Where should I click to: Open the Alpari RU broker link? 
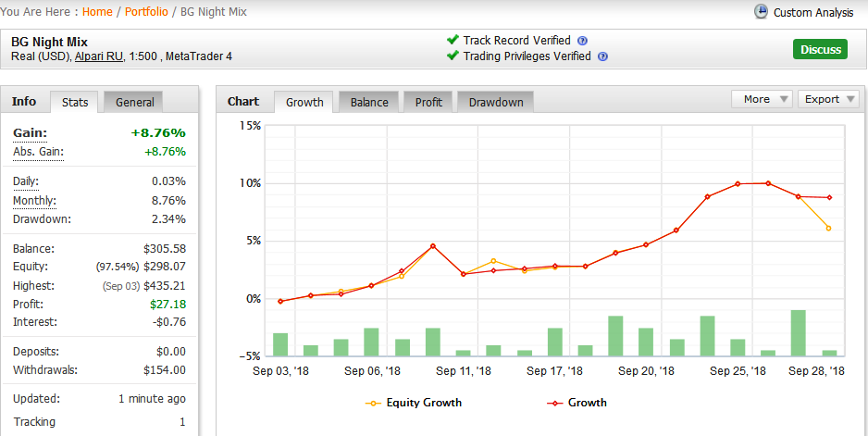click(x=99, y=56)
